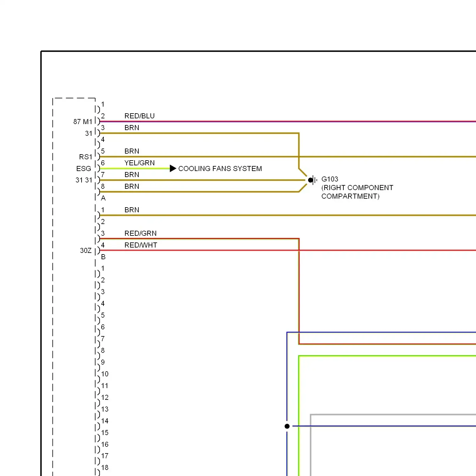
Task: Click the BRN label next to RS1 wire
Action: 132,151
